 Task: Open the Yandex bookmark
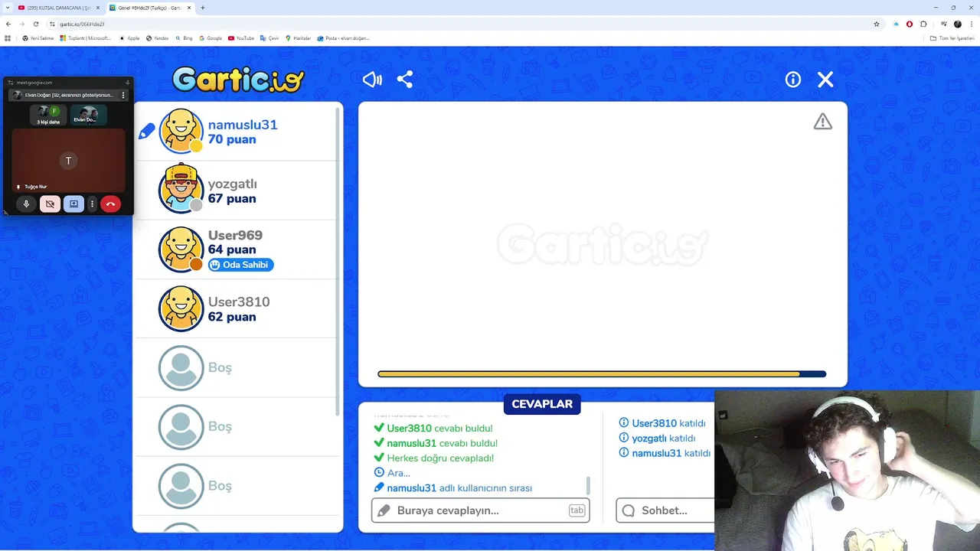[157, 38]
